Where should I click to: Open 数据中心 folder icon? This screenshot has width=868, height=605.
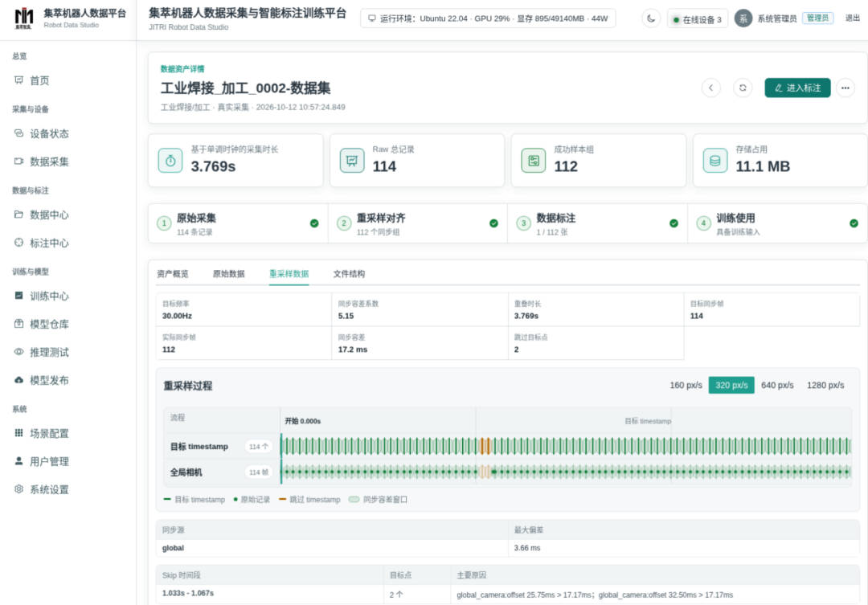point(18,215)
